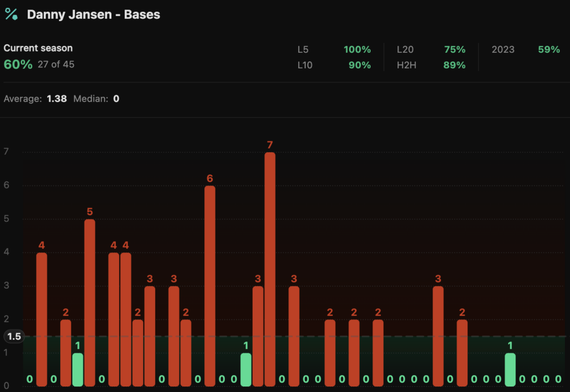Choose the L20 stat label

click(x=405, y=49)
